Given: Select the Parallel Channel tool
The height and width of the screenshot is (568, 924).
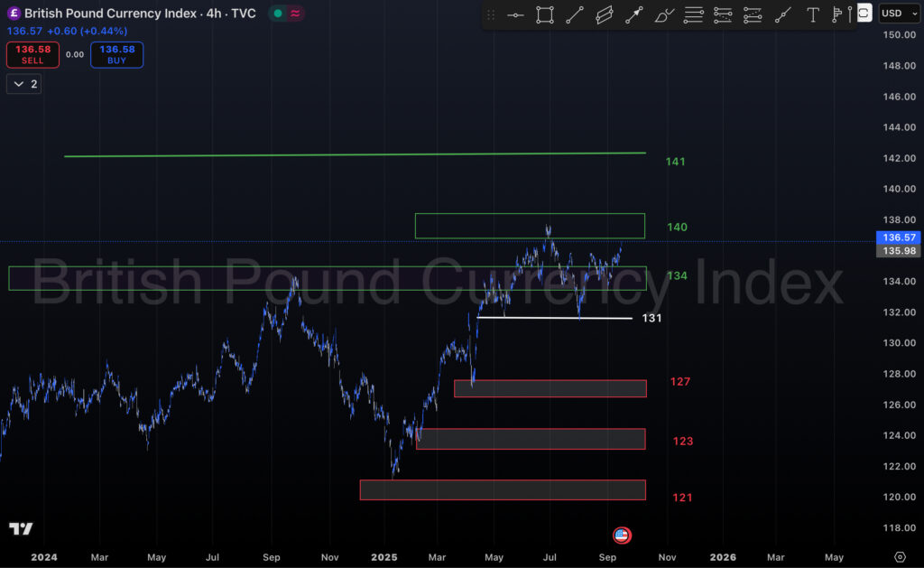Looking at the screenshot, I should pos(605,14).
